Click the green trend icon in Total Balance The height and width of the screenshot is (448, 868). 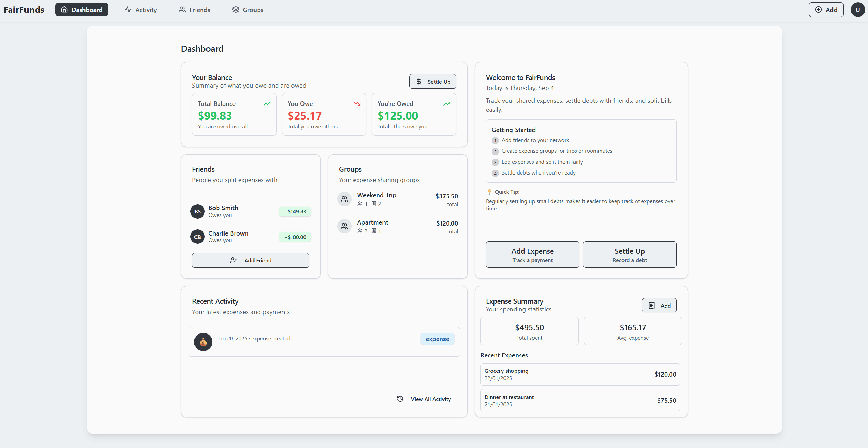267,103
